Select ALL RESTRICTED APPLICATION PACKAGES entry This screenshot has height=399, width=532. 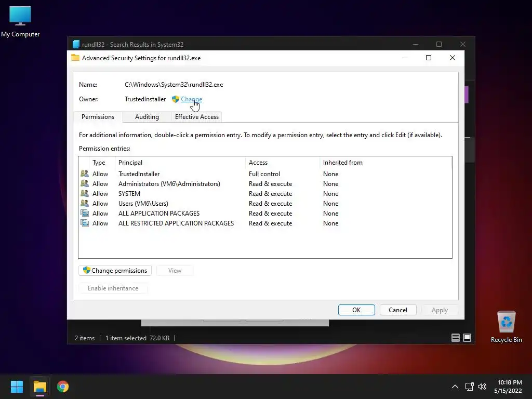pyautogui.click(x=265, y=223)
